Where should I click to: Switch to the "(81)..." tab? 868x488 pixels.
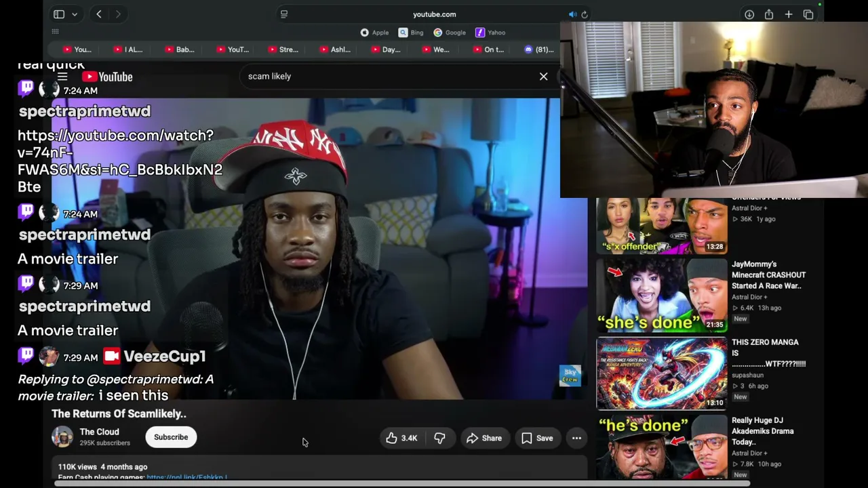[539, 49]
